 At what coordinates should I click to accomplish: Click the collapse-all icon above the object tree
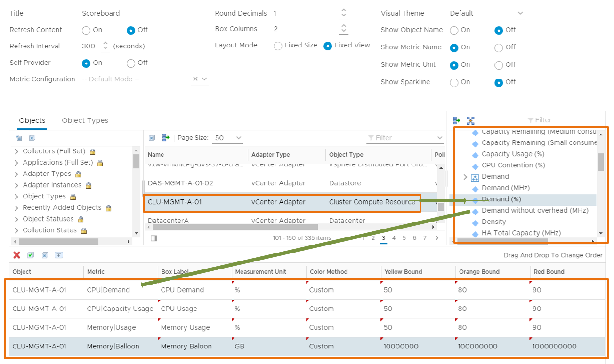[x=19, y=138]
